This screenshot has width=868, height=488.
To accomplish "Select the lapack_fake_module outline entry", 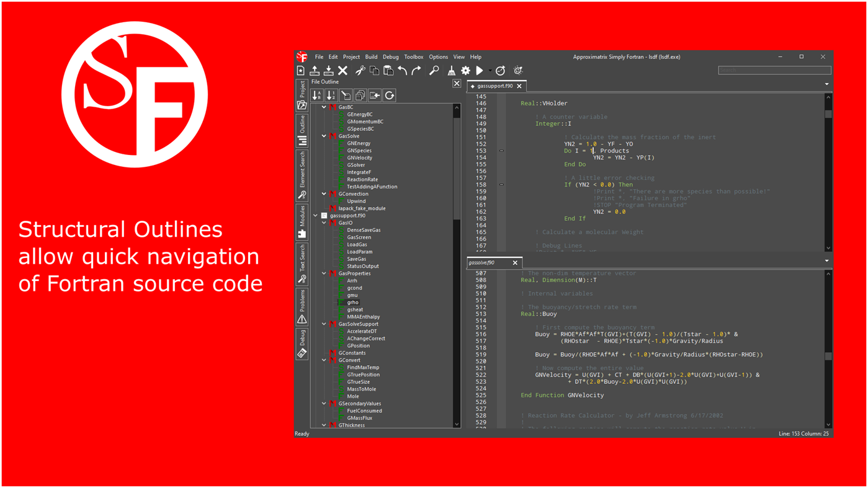I will click(x=362, y=208).
